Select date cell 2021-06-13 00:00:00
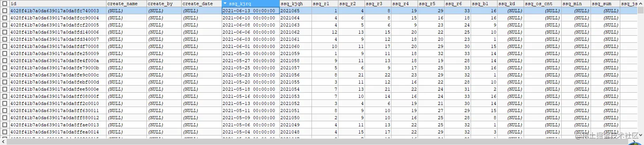 coord(251,11)
